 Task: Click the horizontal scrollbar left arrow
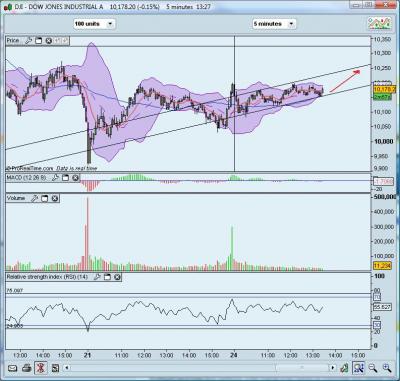(x=67, y=368)
